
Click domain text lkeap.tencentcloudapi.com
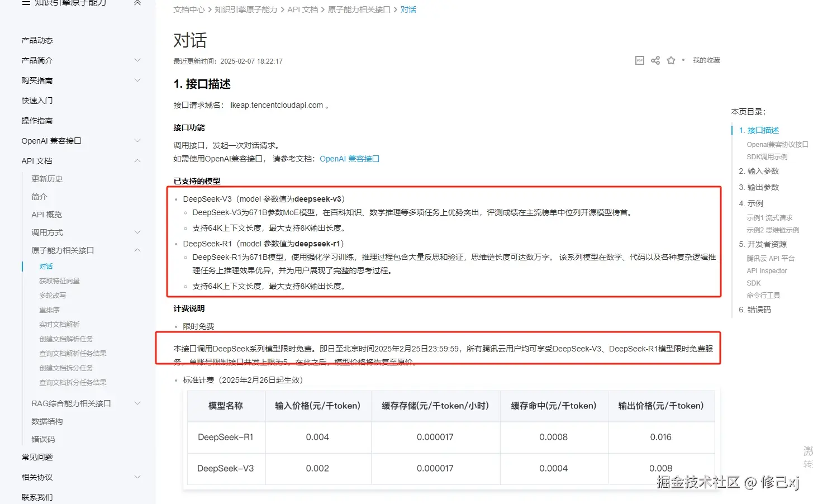277,105
